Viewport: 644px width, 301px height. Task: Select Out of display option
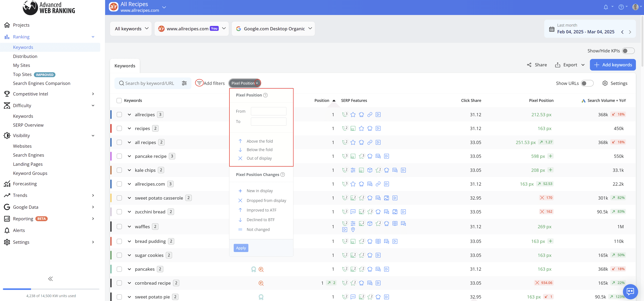259,158
